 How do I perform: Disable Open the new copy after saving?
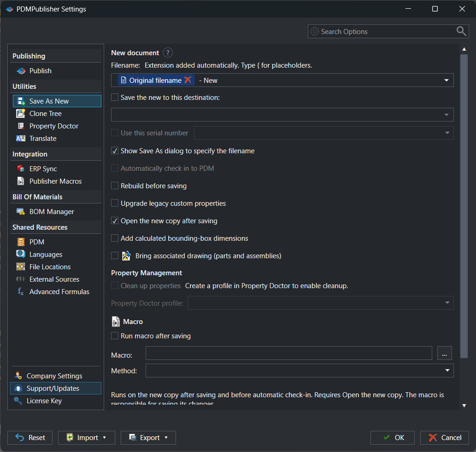pyautogui.click(x=115, y=221)
